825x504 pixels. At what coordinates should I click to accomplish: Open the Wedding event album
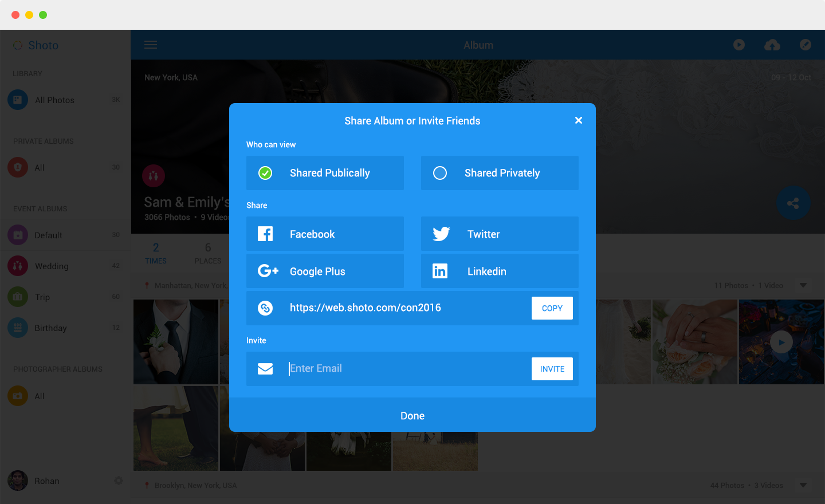coord(65,266)
